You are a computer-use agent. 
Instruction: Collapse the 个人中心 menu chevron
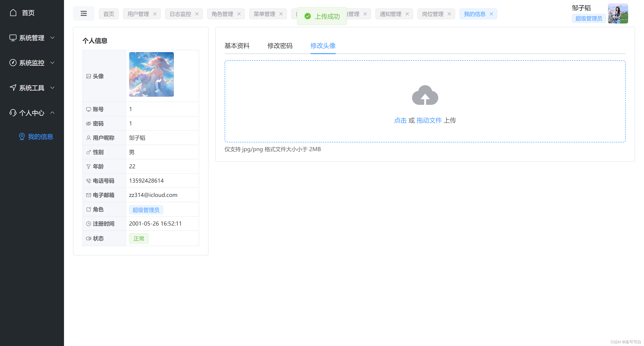click(53, 113)
